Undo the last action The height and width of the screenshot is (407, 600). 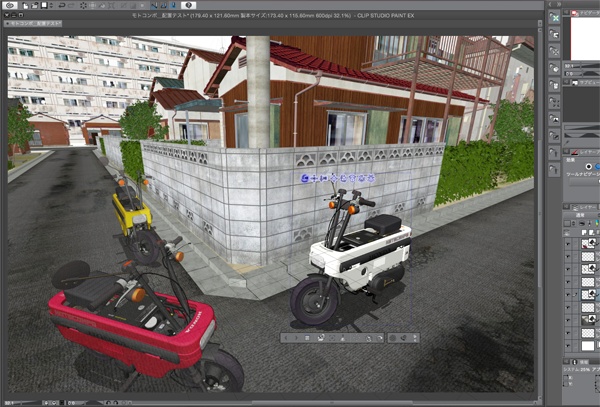[x=62, y=6]
